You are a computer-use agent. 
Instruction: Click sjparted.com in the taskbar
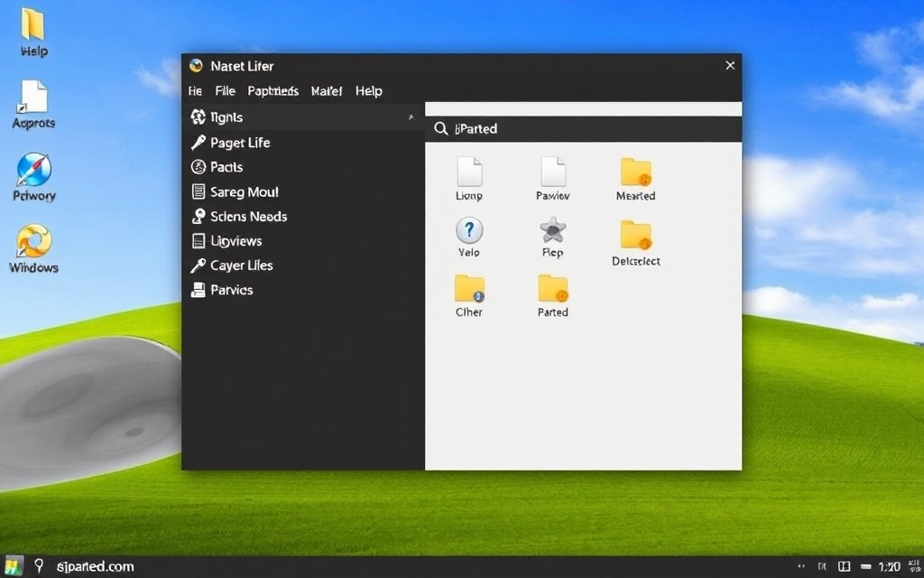coord(95,567)
